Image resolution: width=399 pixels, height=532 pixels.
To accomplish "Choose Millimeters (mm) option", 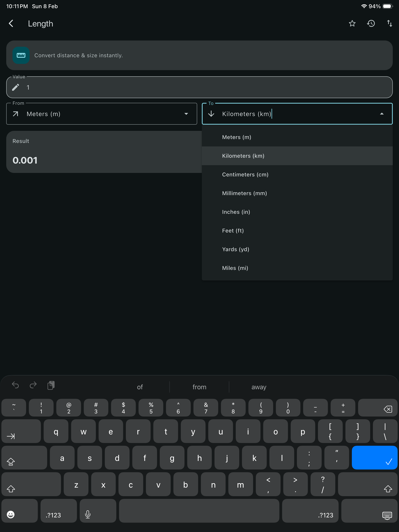I will (x=297, y=193).
